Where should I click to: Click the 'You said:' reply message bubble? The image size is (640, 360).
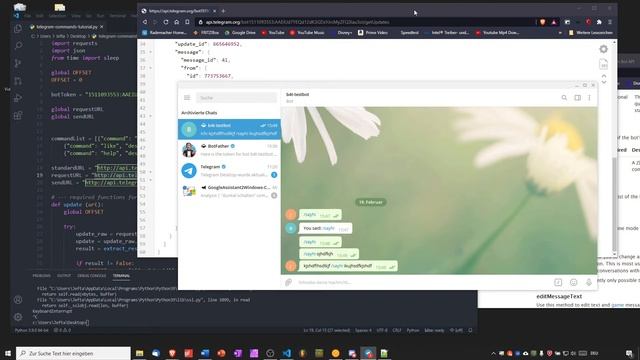(x=325, y=228)
